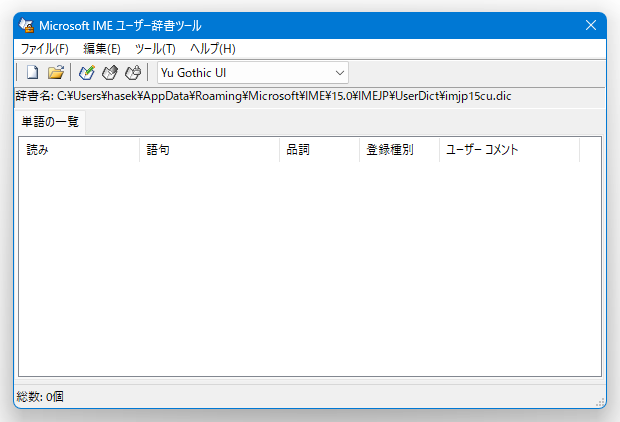Click the 辞書名 dictionary path text
This screenshot has width=620, height=422.
pos(263,96)
